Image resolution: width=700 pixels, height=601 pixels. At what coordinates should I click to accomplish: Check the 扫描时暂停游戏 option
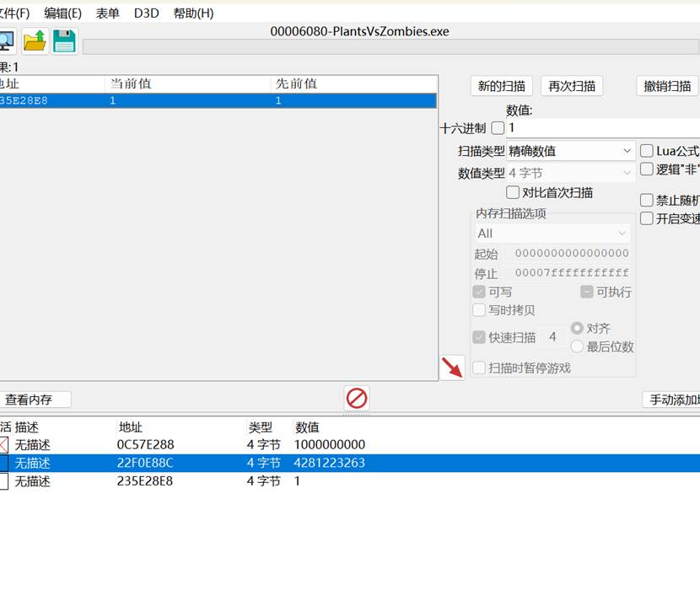[x=479, y=368]
